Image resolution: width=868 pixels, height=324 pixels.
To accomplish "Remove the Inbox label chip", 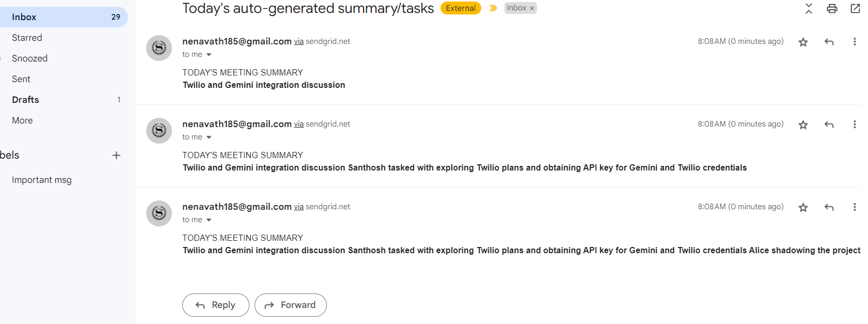I will click(x=531, y=8).
